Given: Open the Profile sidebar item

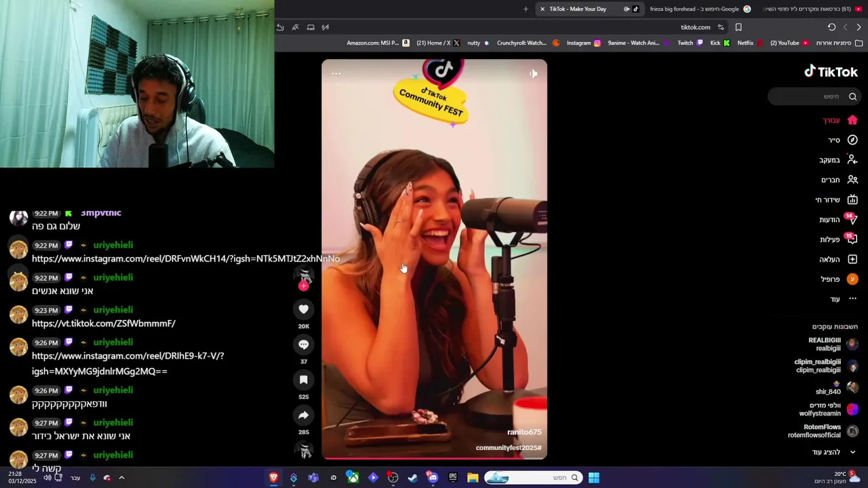Looking at the screenshot, I should (x=840, y=279).
